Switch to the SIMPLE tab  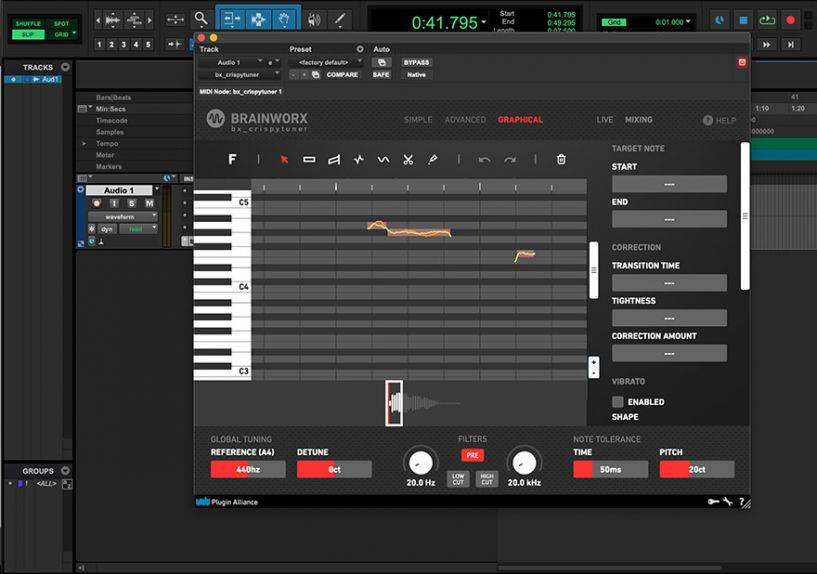click(418, 120)
